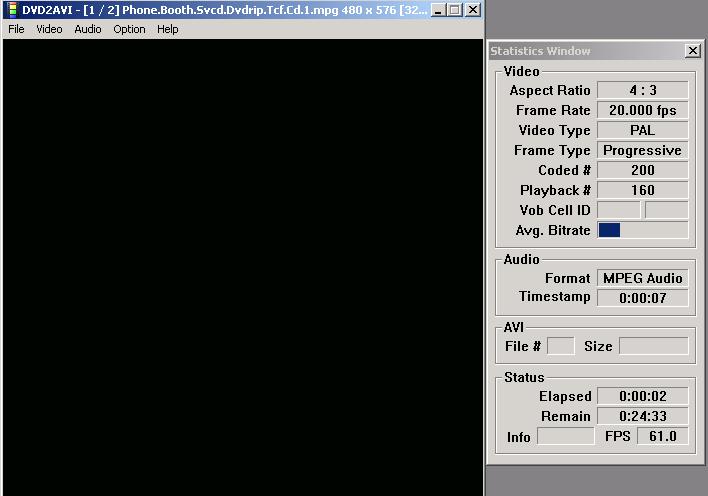Viewport: 708px width, 496px height.
Task: Minimize the DVD2AVI window
Action: pos(438,10)
